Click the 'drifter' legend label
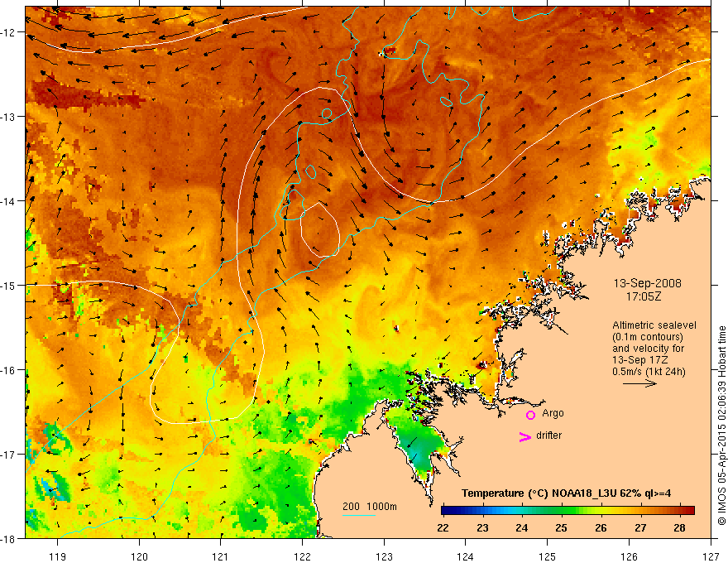 (548, 435)
